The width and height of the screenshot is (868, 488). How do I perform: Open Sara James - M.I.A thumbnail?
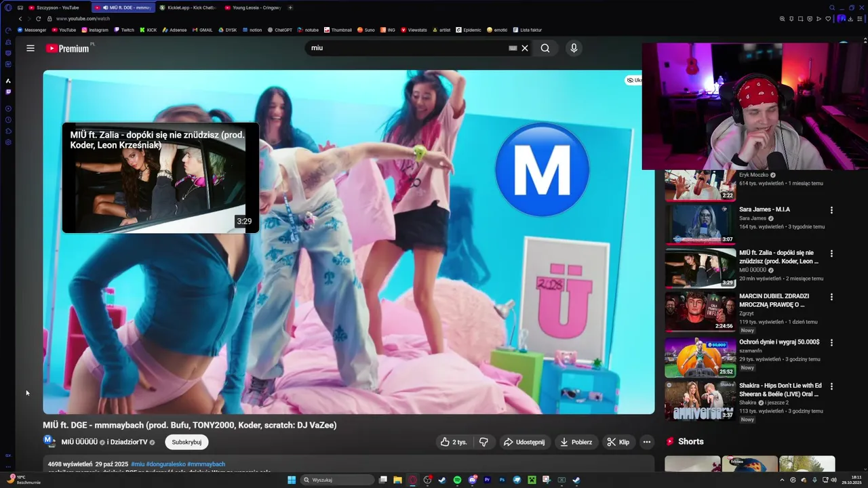pos(700,224)
